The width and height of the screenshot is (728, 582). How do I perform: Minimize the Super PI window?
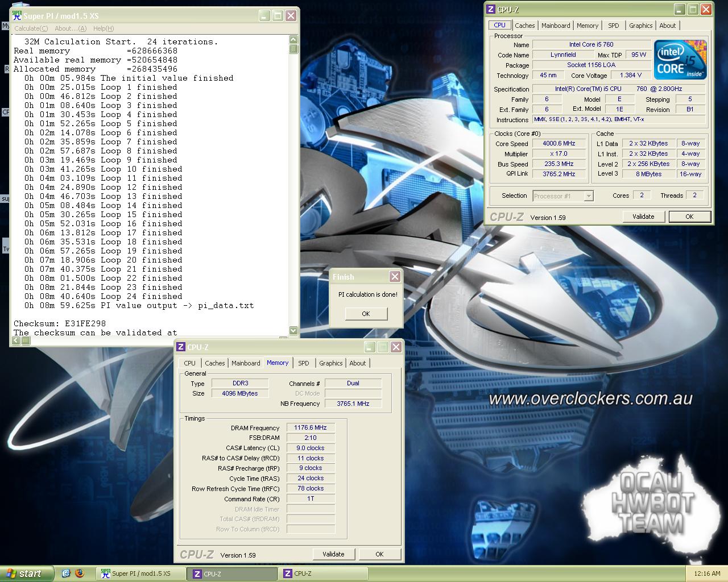(264, 16)
